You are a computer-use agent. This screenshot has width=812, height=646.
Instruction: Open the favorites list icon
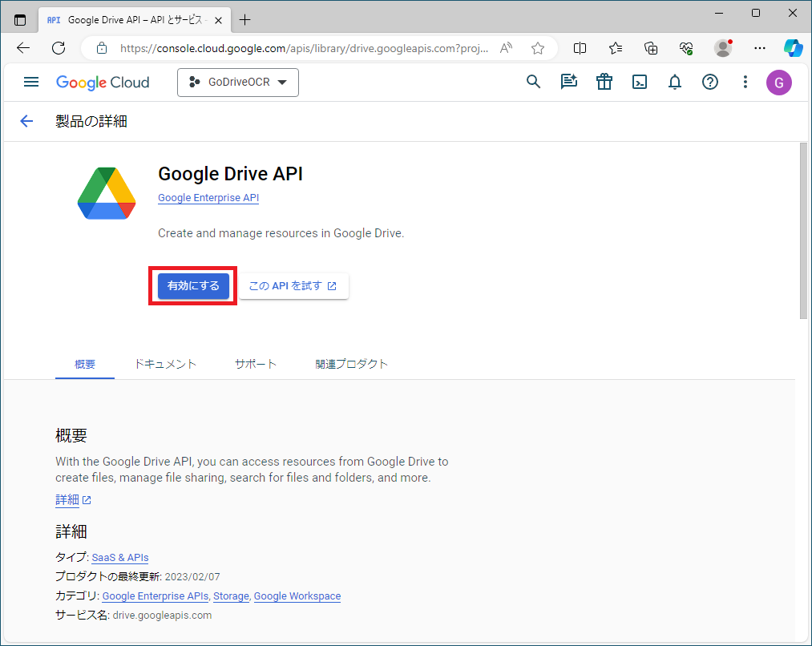(x=616, y=48)
